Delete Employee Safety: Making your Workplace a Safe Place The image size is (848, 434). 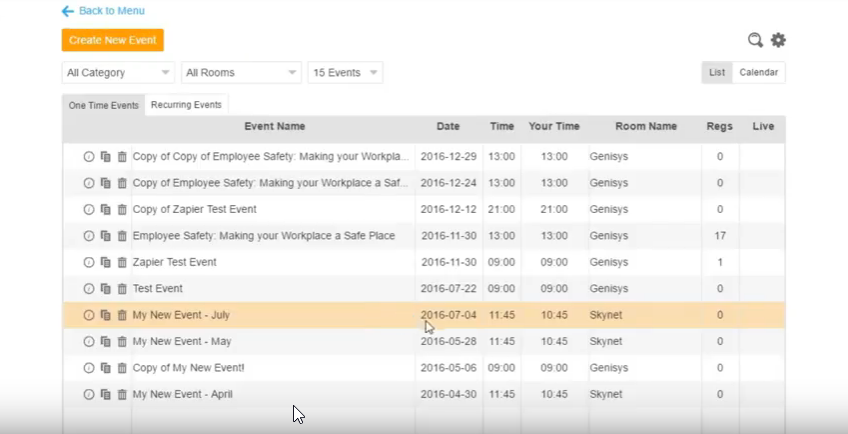click(x=122, y=236)
